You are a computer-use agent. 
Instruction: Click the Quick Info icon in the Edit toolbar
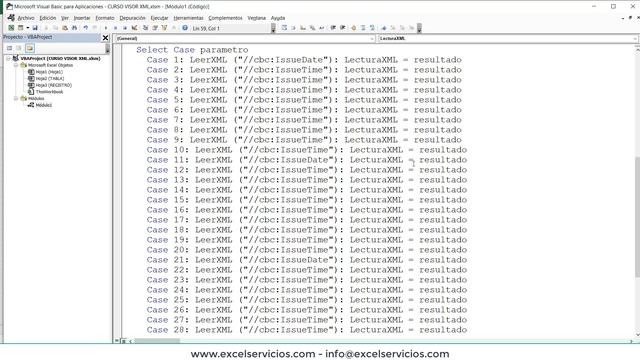pos(302,28)
